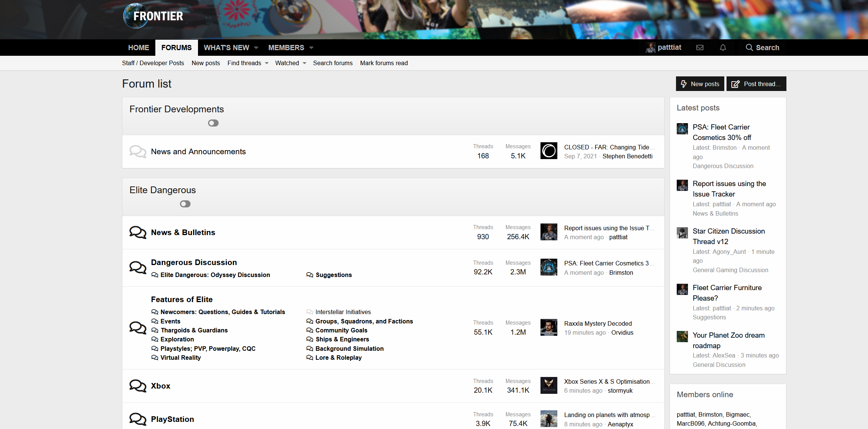868x429 pixels.
Task: Open the Lore & Roleplay subforum
Action: pos(339,357)
